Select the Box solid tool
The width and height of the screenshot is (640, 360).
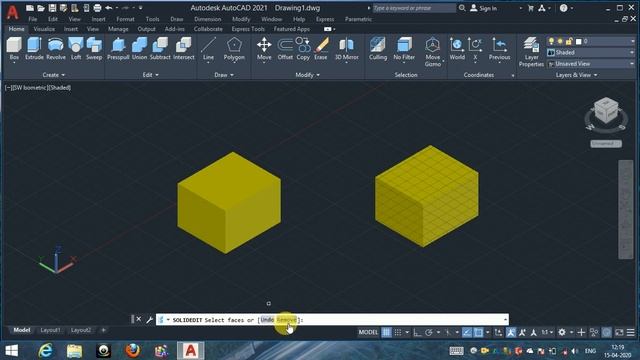[14, 49]
